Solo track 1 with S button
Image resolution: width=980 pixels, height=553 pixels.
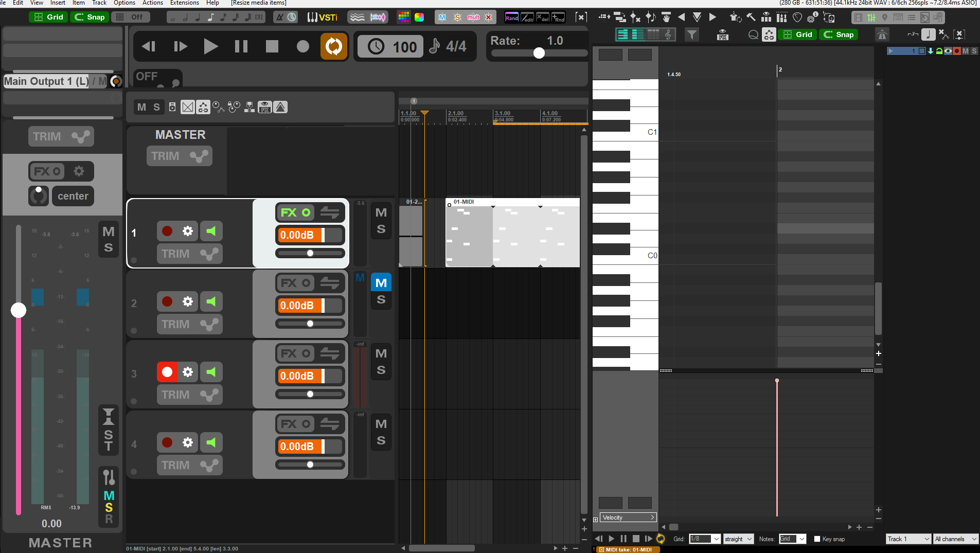pyautogui.click(x=381, y=229)
